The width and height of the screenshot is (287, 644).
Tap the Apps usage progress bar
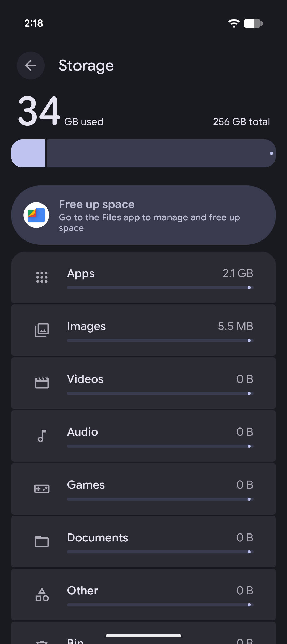(x=160, y=287)
